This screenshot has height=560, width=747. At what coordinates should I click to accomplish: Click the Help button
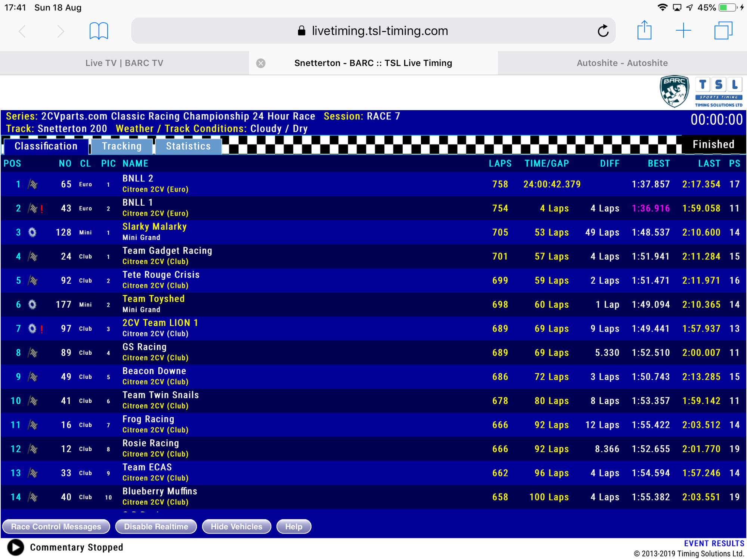coord(294,526)
